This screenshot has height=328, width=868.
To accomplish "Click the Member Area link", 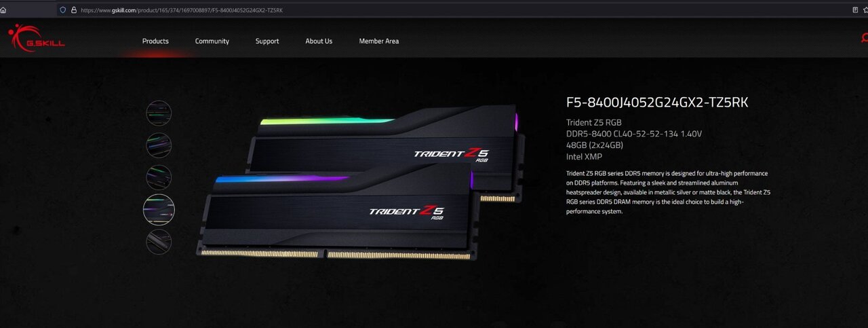I will [379, 41].
